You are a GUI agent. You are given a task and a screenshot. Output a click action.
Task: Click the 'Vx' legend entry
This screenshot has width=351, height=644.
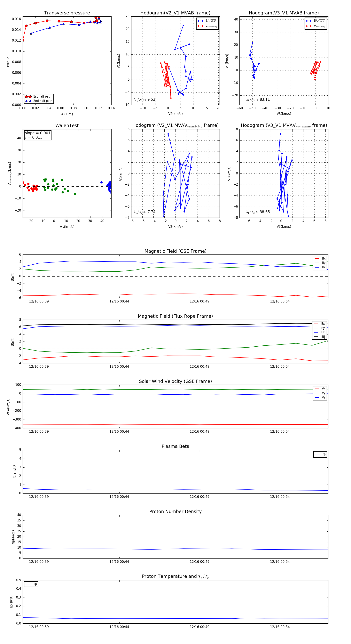coord(320,389)
